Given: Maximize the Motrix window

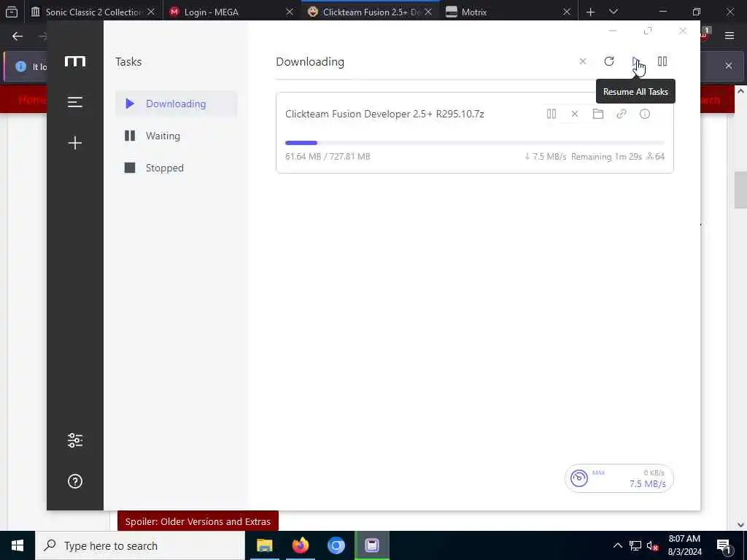Looking at the screenshot, I should coord(648,31).
